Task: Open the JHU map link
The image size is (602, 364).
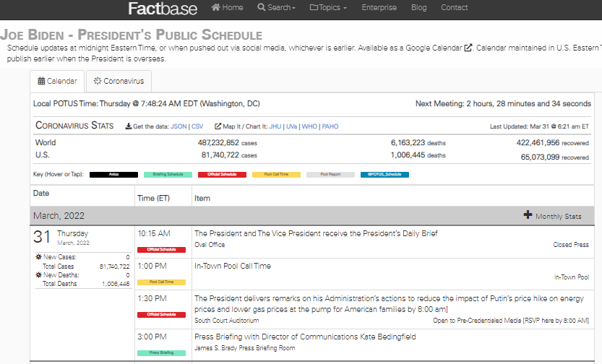Action: pos(275,126)
